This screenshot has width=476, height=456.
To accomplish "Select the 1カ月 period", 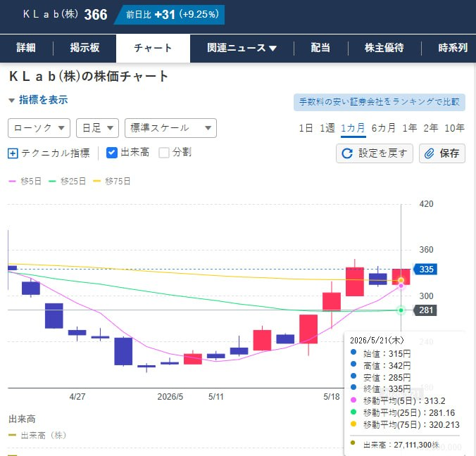I will tap(353, 128).
